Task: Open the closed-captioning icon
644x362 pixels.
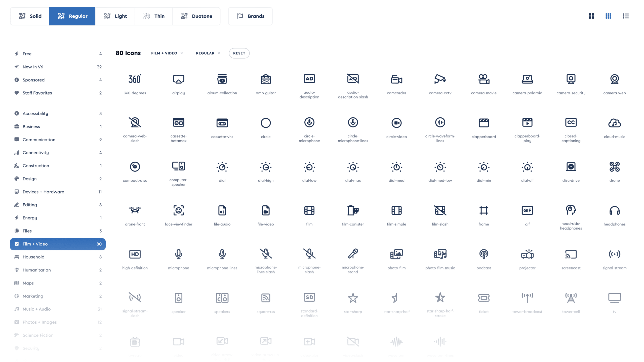Action: click(x=571, y=123)
